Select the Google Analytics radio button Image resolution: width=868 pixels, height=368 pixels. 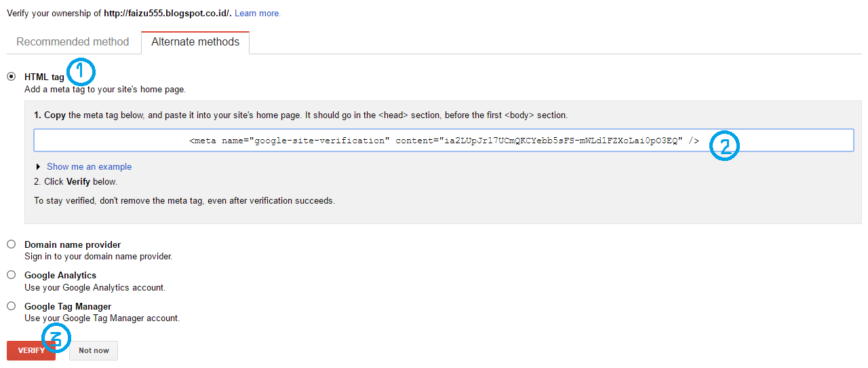12,275
